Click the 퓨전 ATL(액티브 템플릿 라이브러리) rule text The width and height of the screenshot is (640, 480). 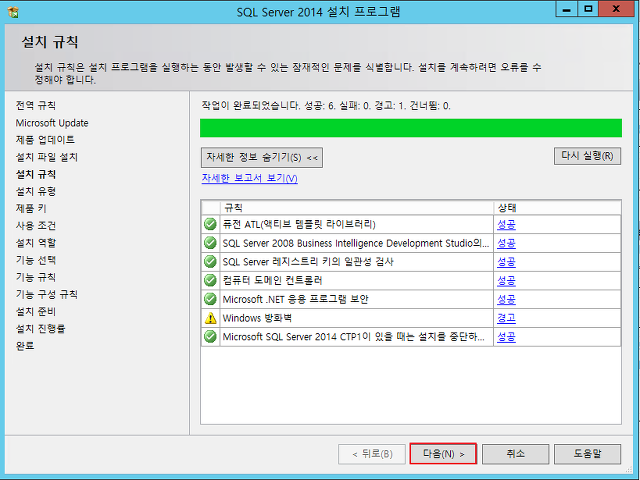pos(299,224)
